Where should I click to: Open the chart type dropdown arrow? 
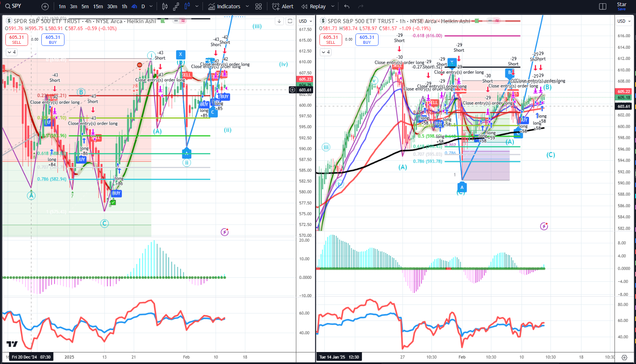197,7
